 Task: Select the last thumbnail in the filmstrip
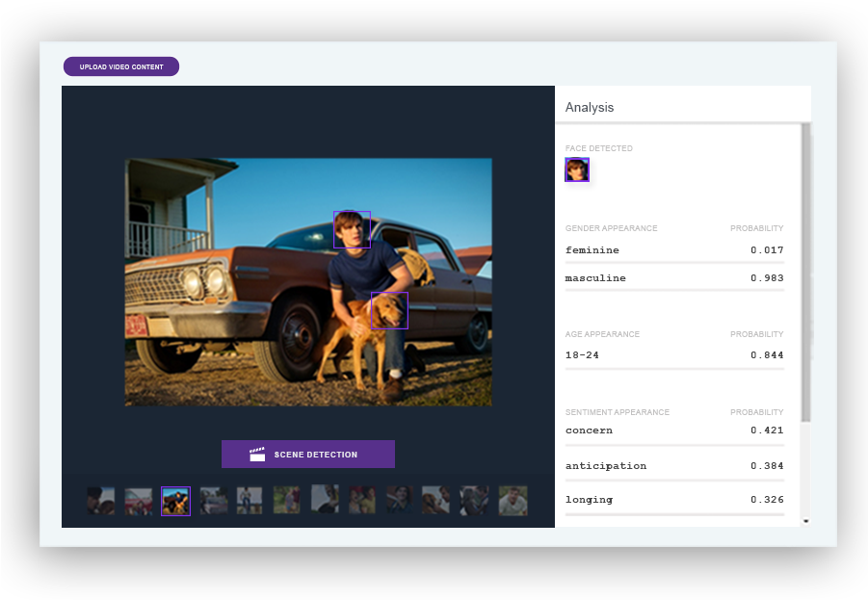[x=512, y=500]
